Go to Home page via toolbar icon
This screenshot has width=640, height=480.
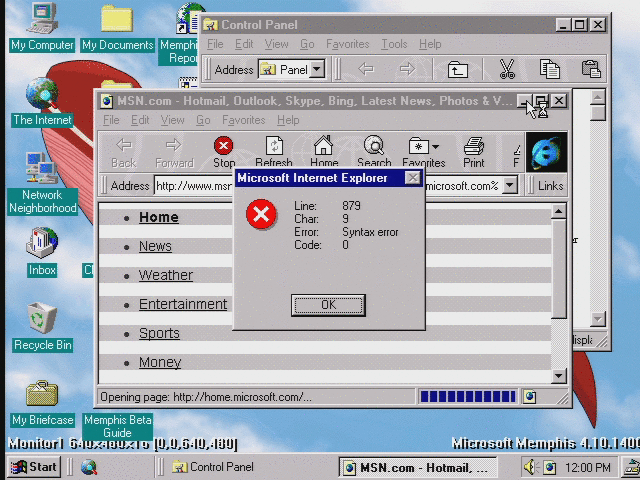point(323,145)
